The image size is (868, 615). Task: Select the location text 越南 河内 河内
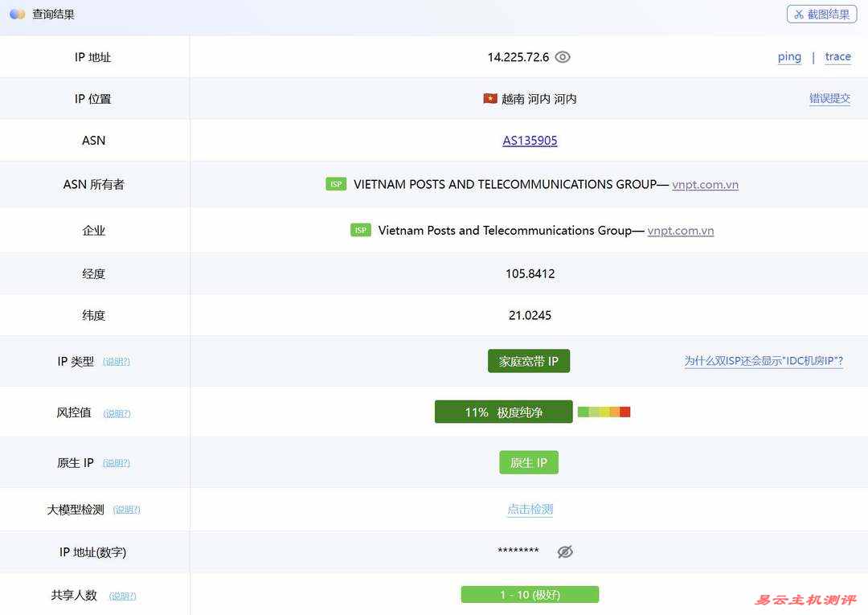click(539, 99)
